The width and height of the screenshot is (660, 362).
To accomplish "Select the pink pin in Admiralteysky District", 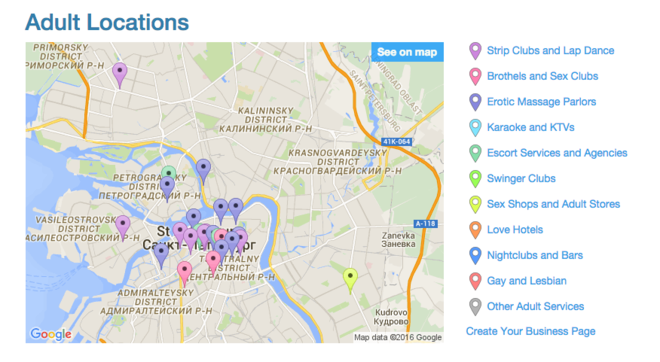I will (x=184, y=274).
